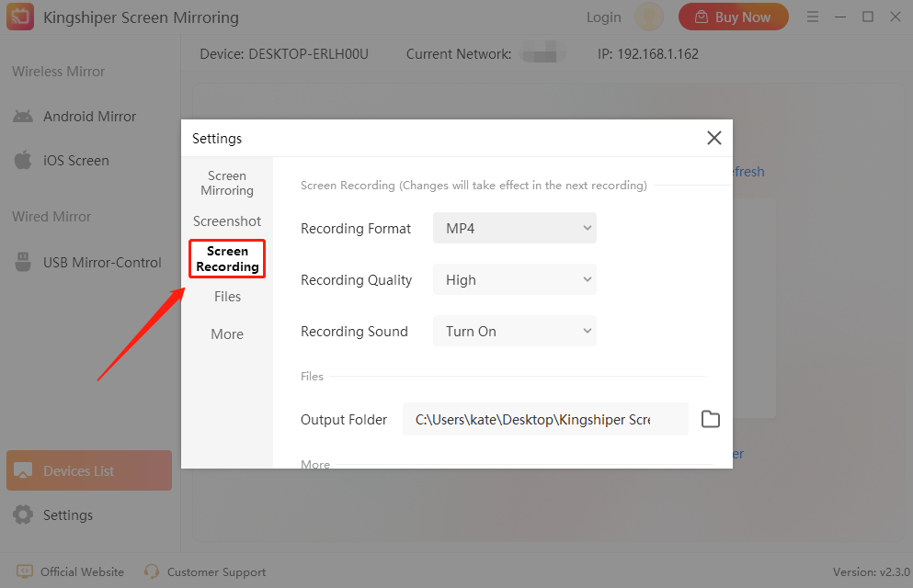913x588 pixels.
Task: Click the IP: 192.168.1.162 text
Action: pyautogui.click(x=647, y=54)
